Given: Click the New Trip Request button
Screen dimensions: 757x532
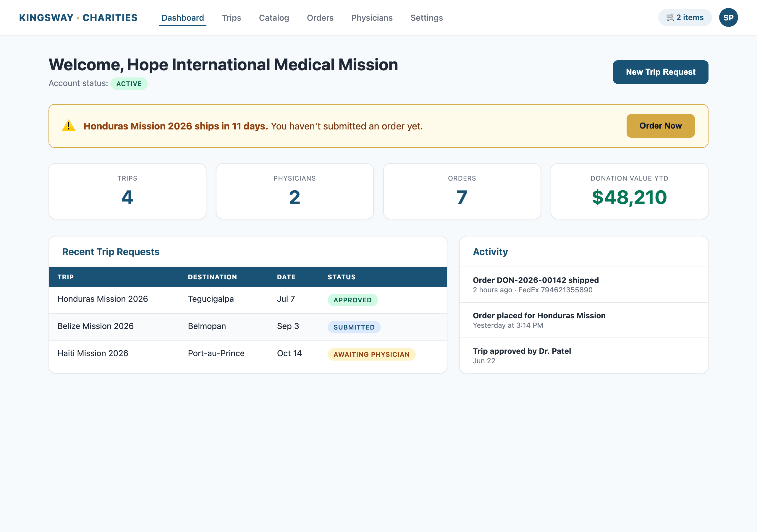Looking at the screenshot, I should click(660, 72).
